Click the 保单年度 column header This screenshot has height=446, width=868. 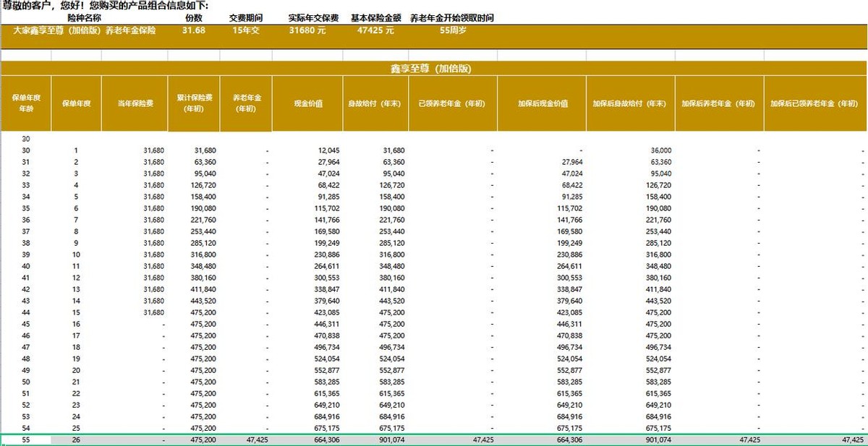tap(76, 103)
